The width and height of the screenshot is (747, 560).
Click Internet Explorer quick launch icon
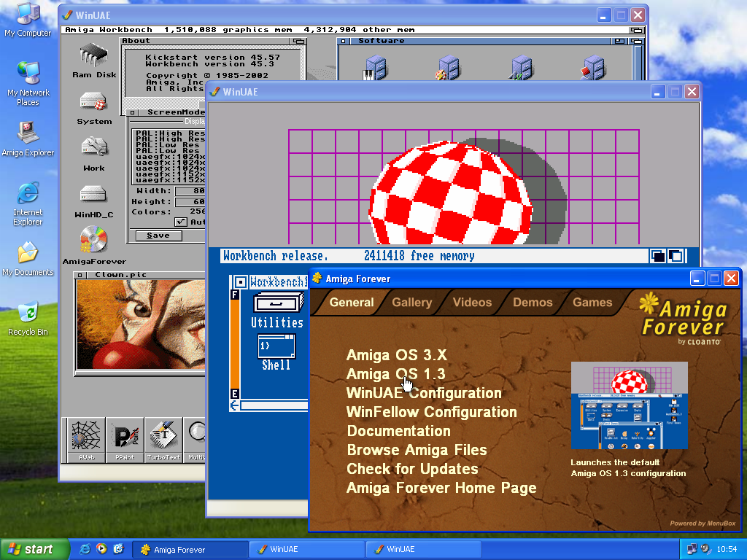tap(85, 548)
